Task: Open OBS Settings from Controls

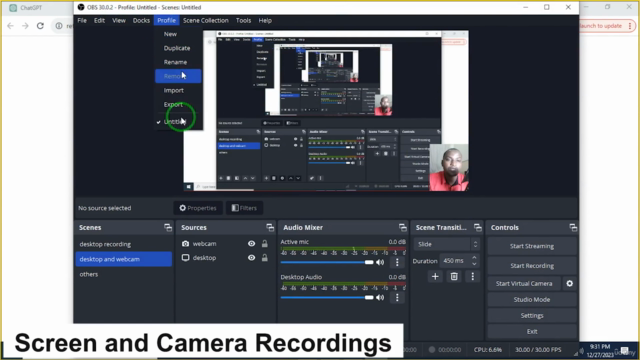Action: click(x=532, y=316)
